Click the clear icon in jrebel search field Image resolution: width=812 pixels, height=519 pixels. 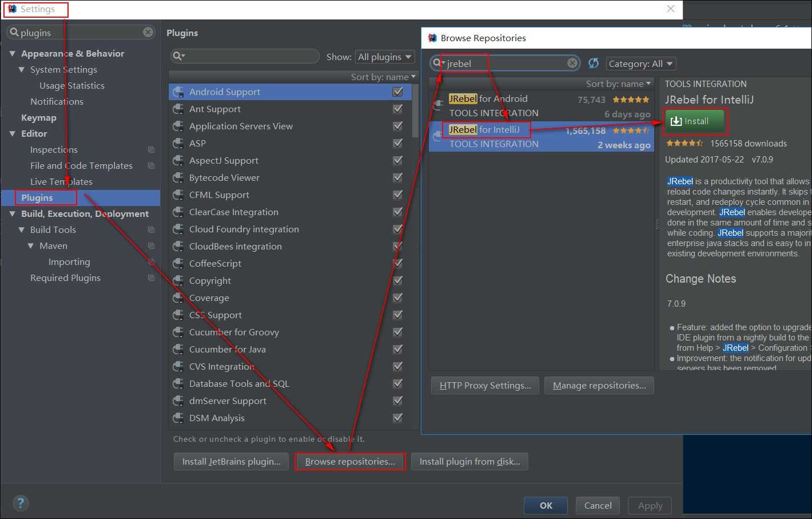click(572, 63)
